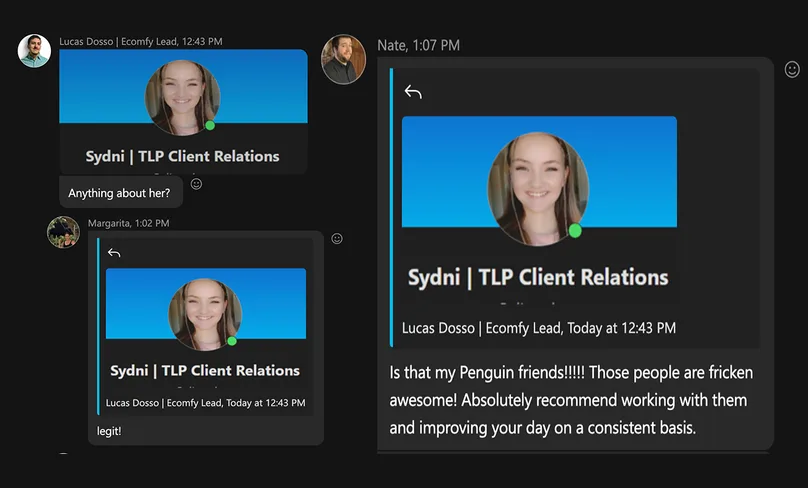
Task: Click "Margarita, 1:02 PM" sender header
Action: 128,223
